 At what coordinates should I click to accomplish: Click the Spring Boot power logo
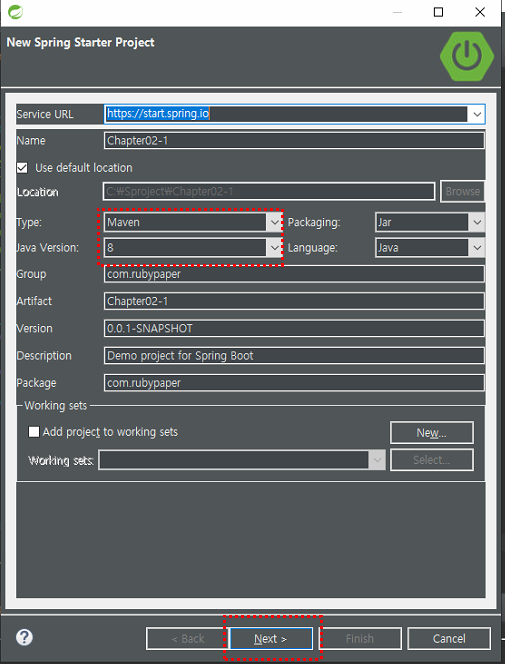pos(467,56)
